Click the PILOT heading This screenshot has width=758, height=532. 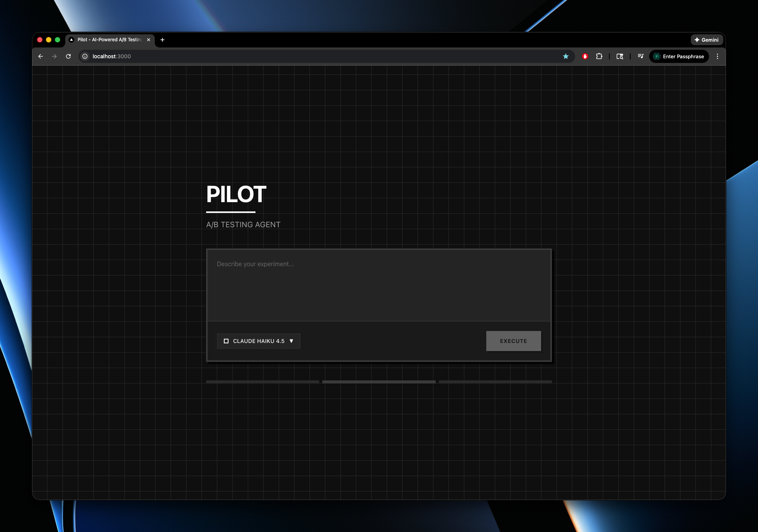tap(236, 194)
